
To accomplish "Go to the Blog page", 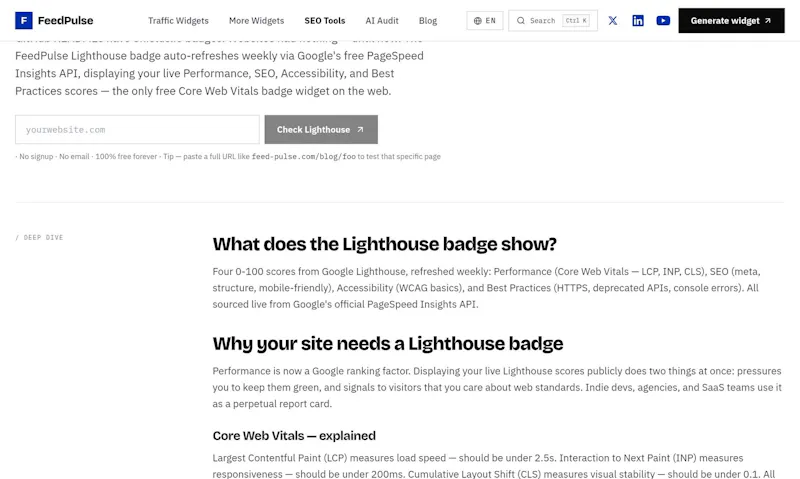I will [x=428, y=20].
